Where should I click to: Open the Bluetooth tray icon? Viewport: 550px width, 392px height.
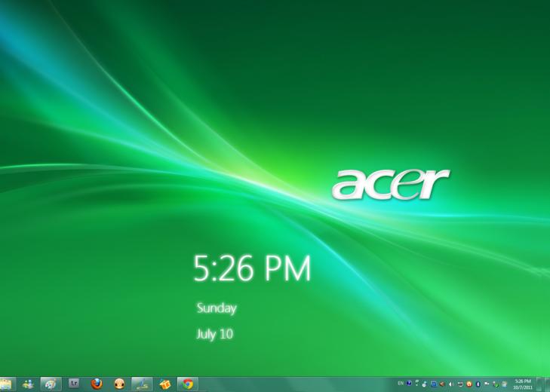478,384
